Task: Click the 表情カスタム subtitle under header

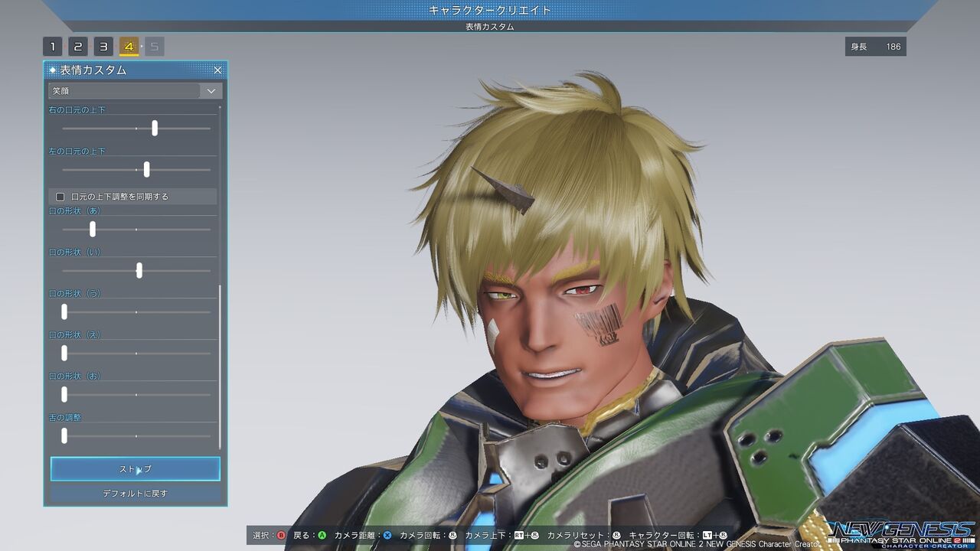Action: click(x=490, y=27)
